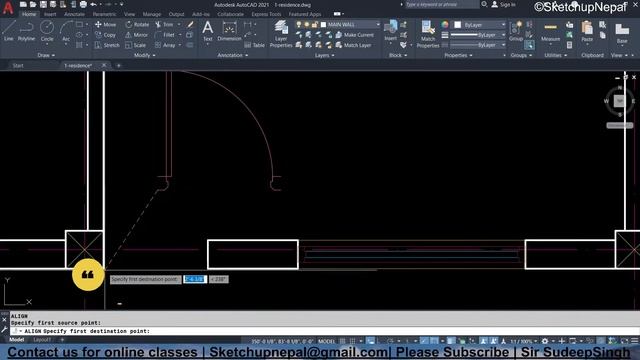
Task: Select the Arc tool
Action: point(66,31)
